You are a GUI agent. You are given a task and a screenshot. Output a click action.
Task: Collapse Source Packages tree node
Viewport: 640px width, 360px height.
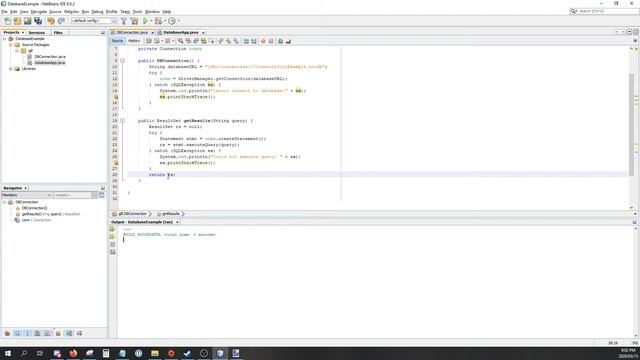tap(11, 45)
